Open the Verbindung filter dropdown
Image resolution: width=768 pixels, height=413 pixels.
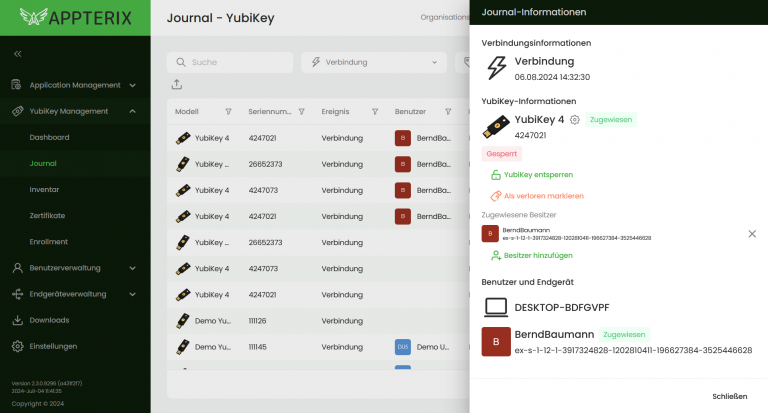click(374, 62)
